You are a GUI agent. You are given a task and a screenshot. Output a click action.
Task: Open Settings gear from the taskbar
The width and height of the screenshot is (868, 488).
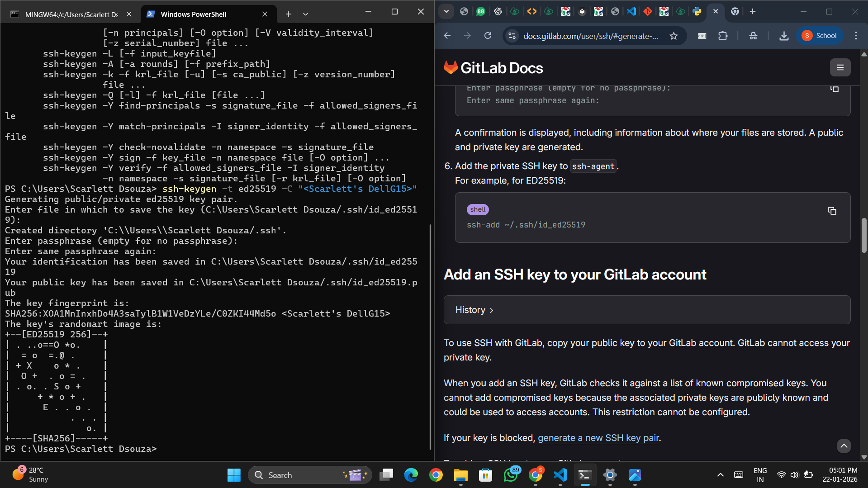[x=610, y=475]
